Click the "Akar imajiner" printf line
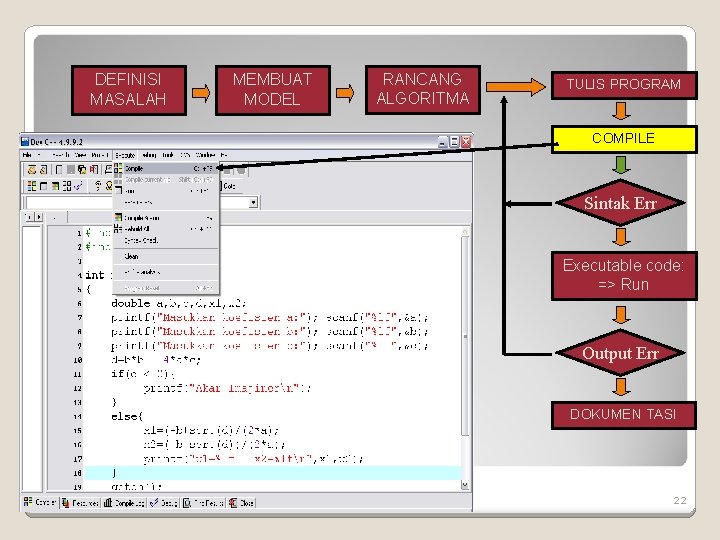Image resolution: width=720 pixels, height=540 pixels. click(x=227, y=388)
